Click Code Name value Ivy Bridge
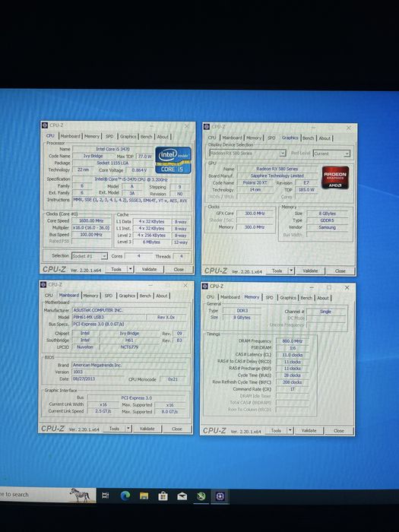Viewport: 399px width, 532px height. coord(93,156)
